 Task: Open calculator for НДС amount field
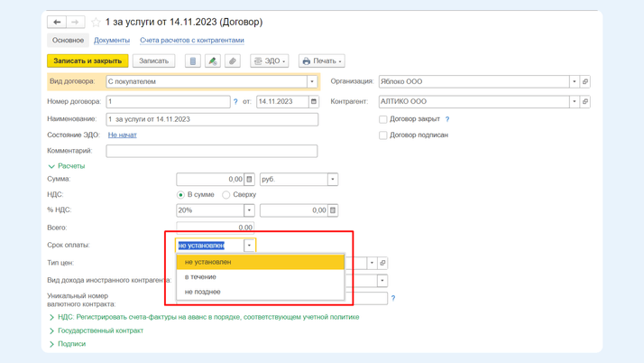[333, 210]
